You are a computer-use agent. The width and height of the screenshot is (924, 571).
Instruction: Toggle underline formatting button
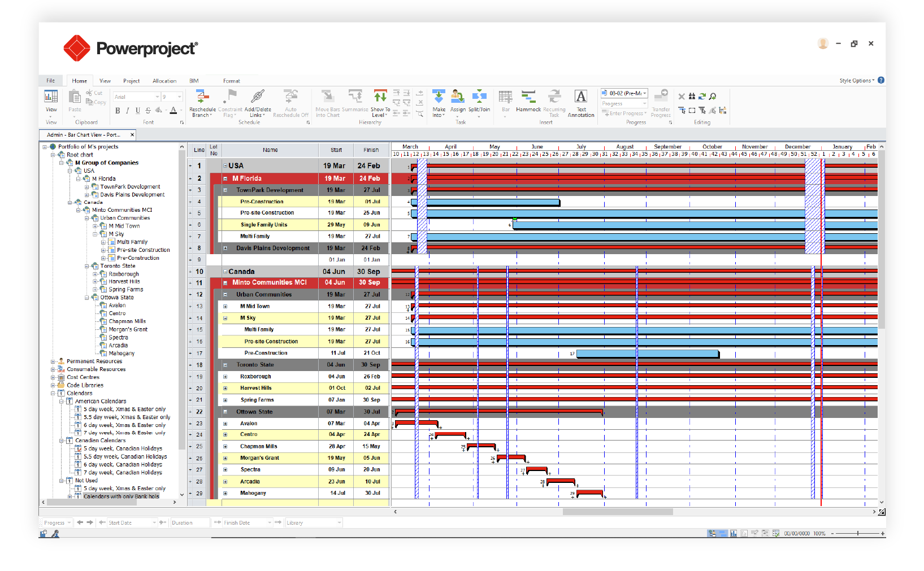pos(137,111)
